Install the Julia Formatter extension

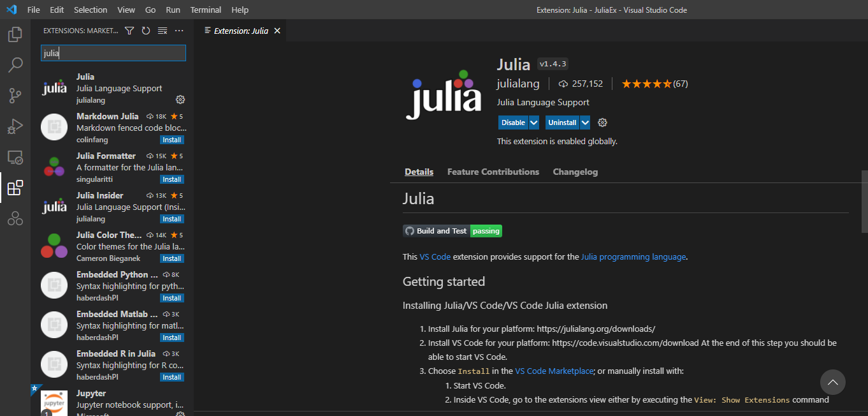click(172, 179)
